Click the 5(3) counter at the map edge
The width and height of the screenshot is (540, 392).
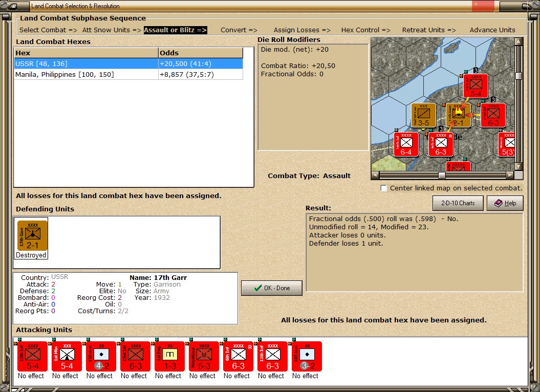[x=507, y=145]
